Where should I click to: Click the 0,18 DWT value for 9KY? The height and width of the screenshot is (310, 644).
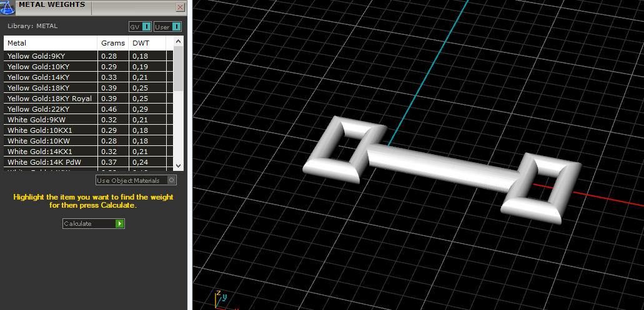point(140,56)
